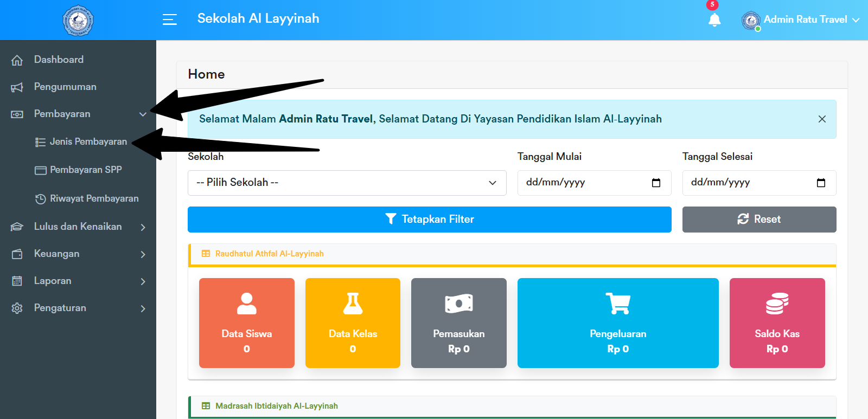Click the Dashboard home icon
Viewport: 868px width, 419px height.
[17, 60]
